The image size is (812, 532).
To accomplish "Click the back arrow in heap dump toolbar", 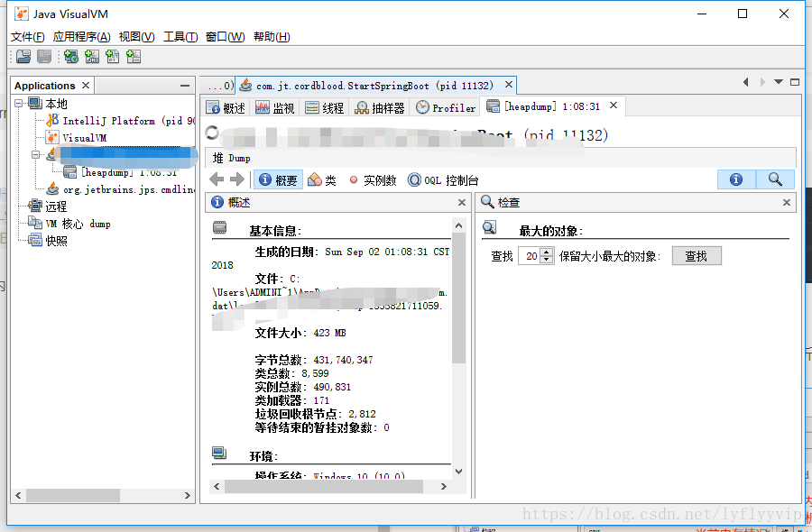I will 217,179.
